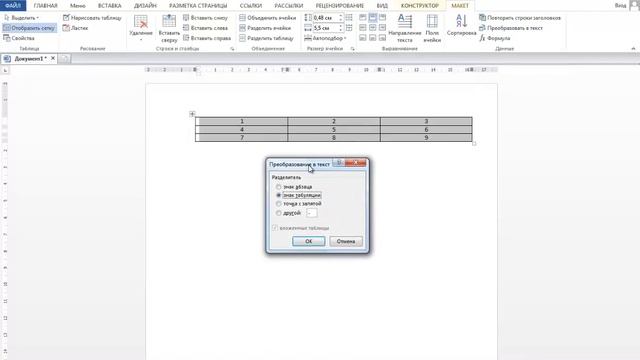
Task: Switch to КОНСТРУКТОР tab
Action: click(420, 6)
